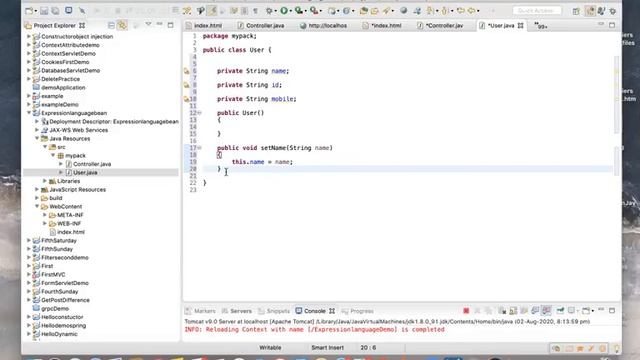The image size is (640, 360).
Task: Open hidden editor tabs list
Action: pos(540,26)
